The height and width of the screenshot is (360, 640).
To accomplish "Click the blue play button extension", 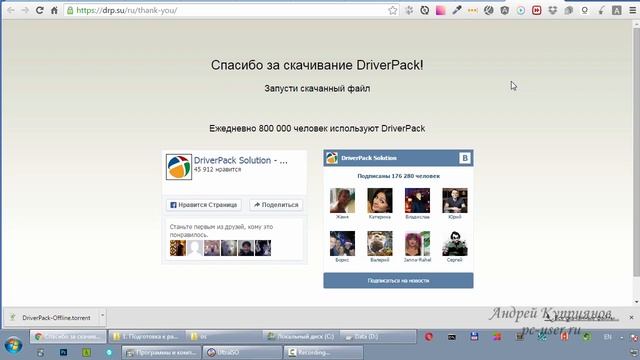I will pyautogui.click(x=521, y=11).
